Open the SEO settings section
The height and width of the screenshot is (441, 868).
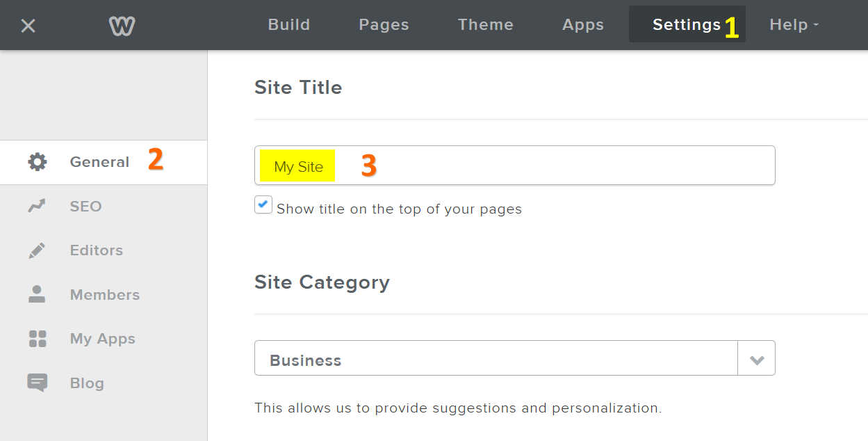86,207
